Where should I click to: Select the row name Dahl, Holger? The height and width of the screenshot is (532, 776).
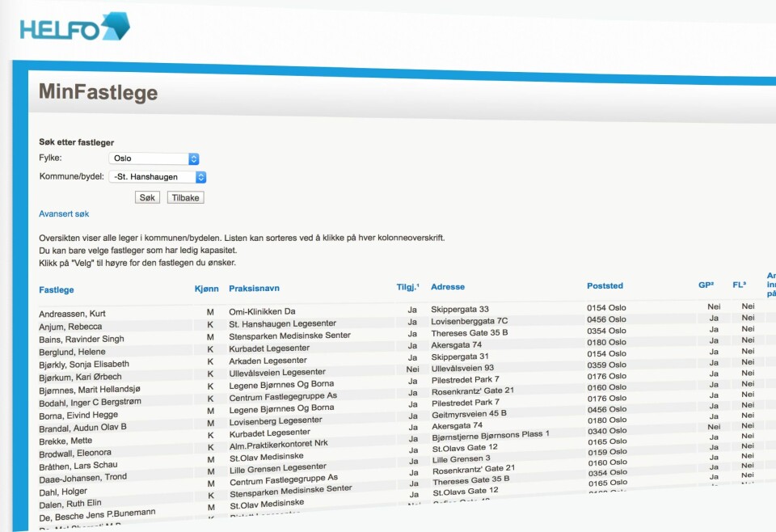click(63, 492)
